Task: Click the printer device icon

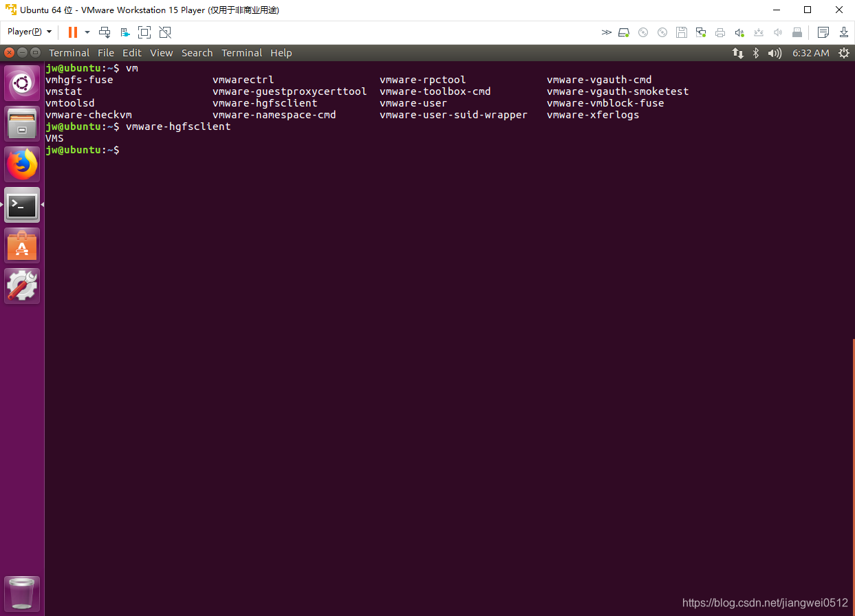Action: click(x=720, y=32)
